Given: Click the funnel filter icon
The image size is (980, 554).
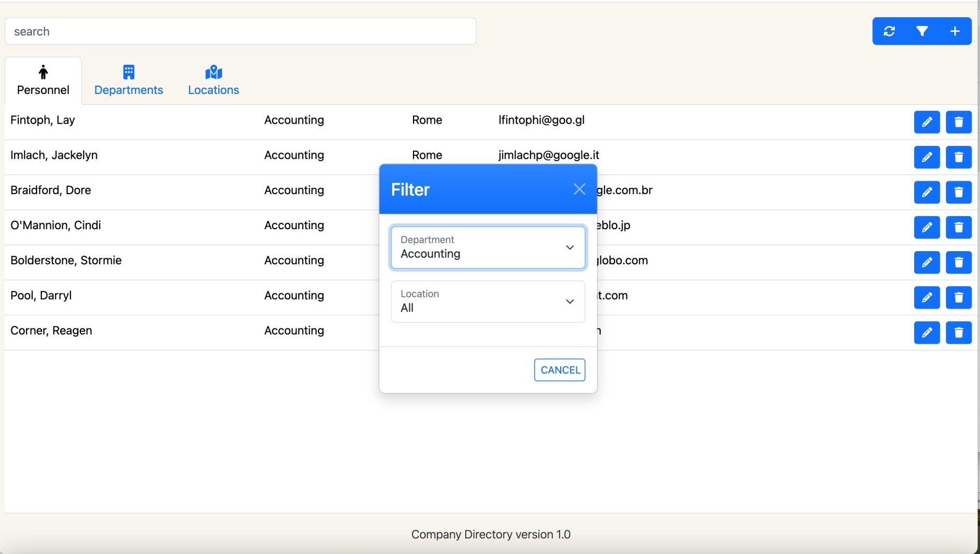Looking at the screenshot, I should (922, 31).
